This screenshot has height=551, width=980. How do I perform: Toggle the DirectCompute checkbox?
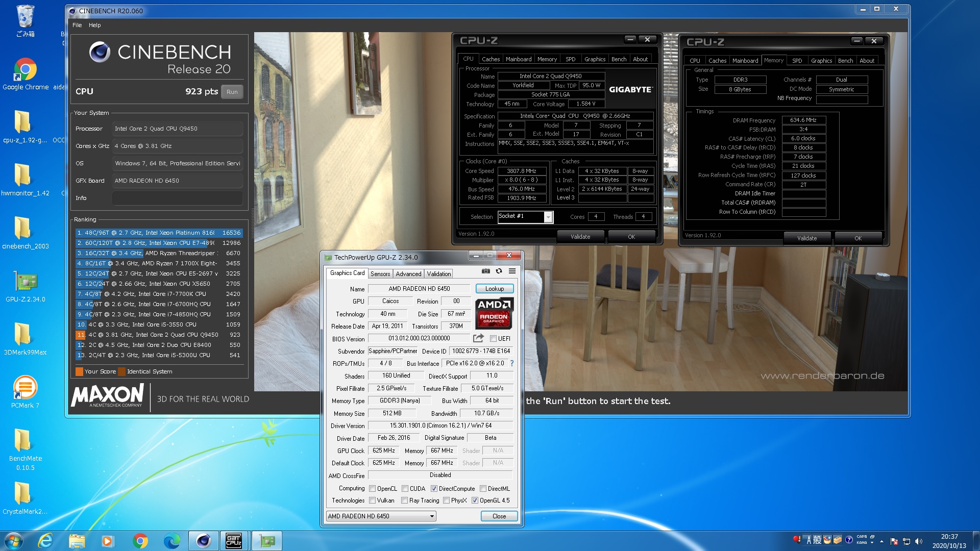point(434,489)
